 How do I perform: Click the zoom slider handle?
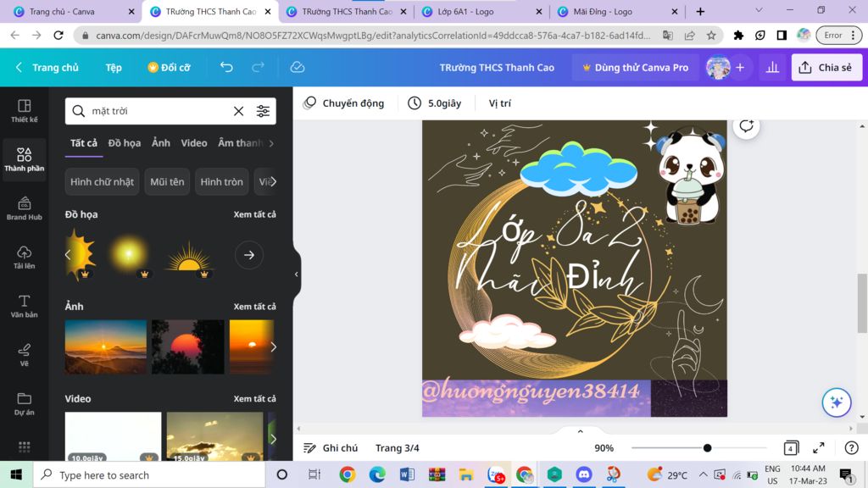pos(707,447)
